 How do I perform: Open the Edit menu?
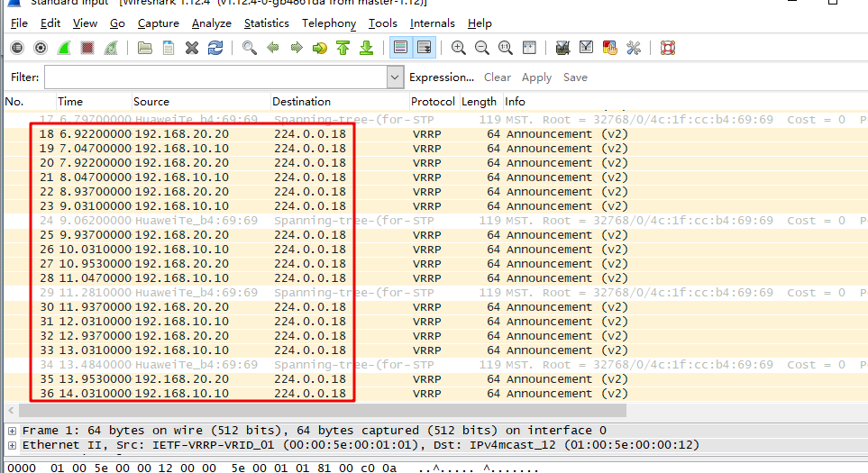pyautogui.click(x=50, y=23)
